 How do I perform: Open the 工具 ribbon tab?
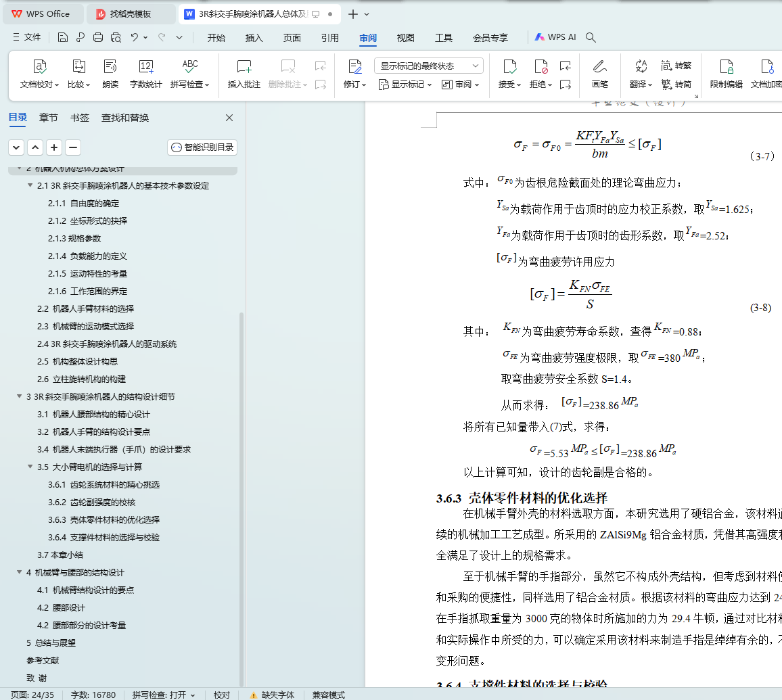coord(443,38)
